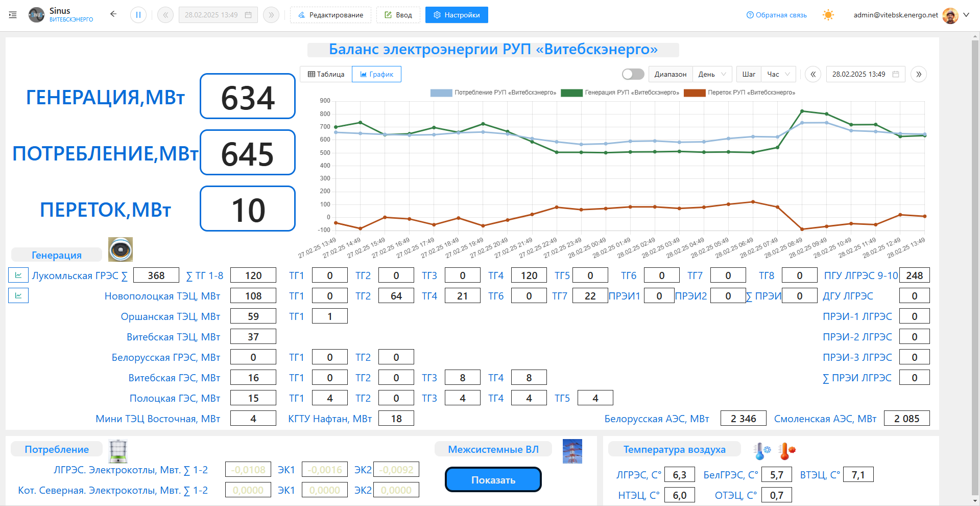Open Редактирование mode
The image size is (980, 506).
tap(330, 15)
